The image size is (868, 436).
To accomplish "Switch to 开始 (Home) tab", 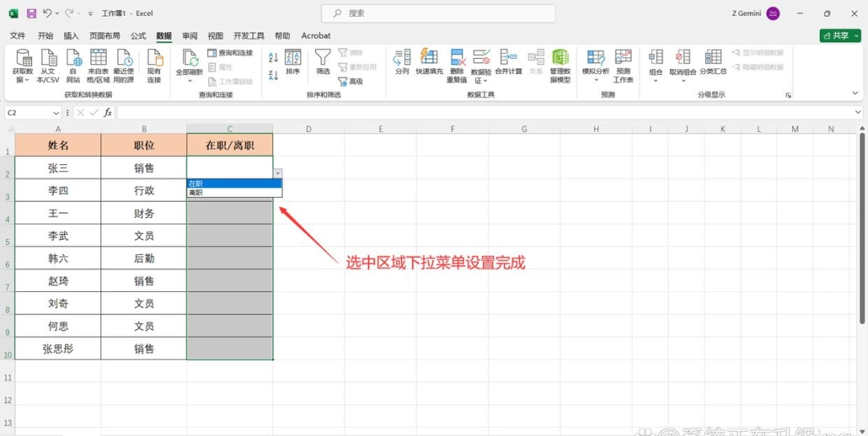I will pos(45,35).
